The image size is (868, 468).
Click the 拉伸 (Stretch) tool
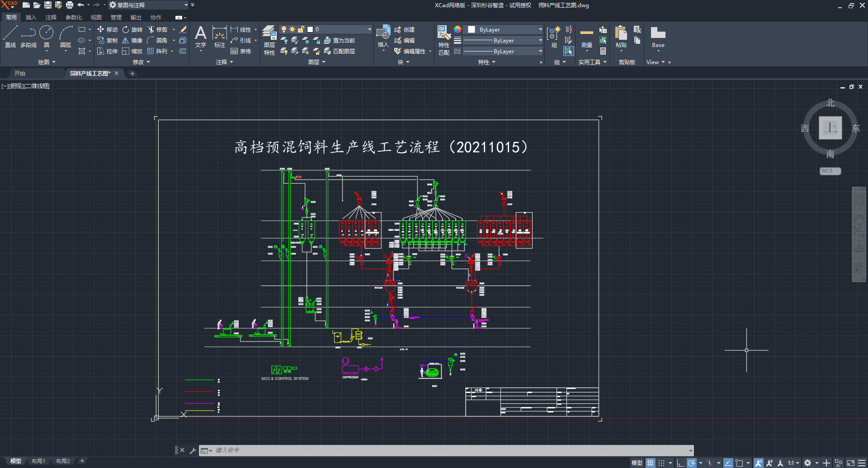107,51
